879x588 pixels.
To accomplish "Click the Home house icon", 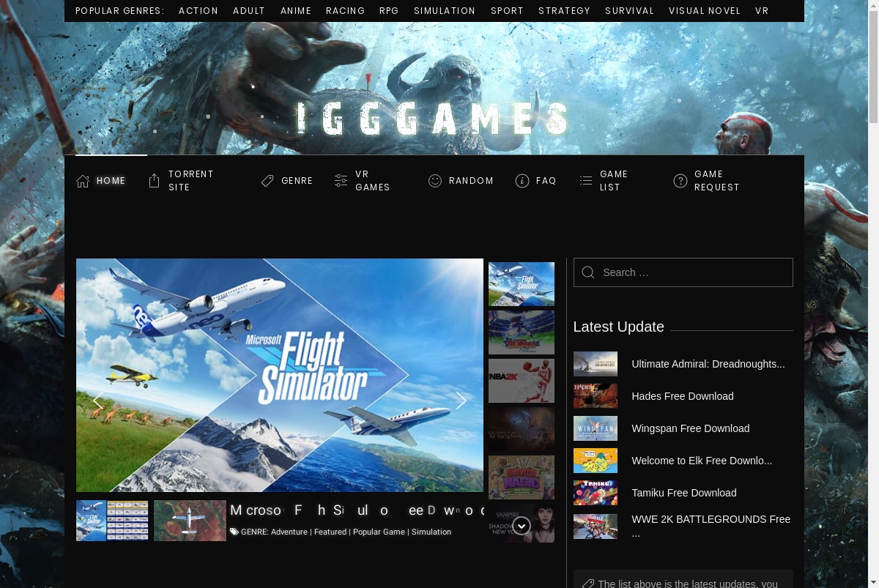I will 83,181.
